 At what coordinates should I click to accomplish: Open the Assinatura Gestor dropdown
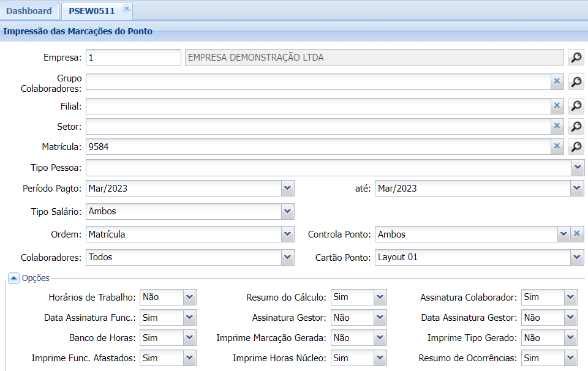[380, 318]
